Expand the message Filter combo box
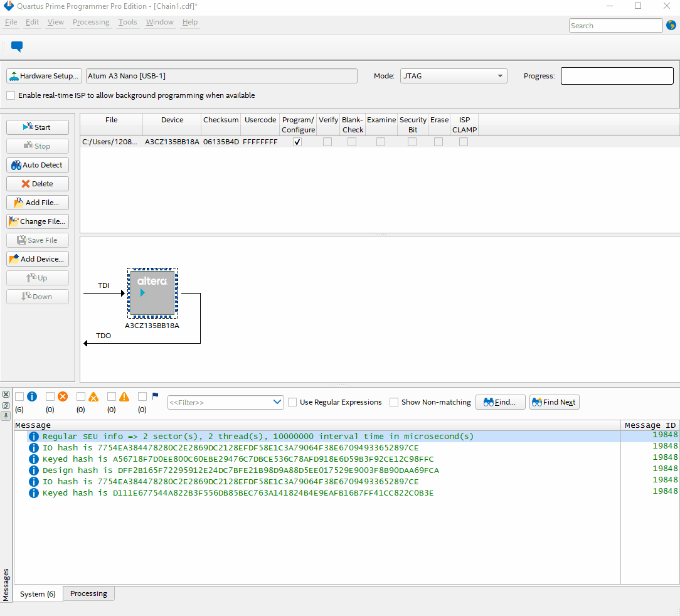Image resolution: width=680 pixels, height=616 pixels. pos(278,402)
